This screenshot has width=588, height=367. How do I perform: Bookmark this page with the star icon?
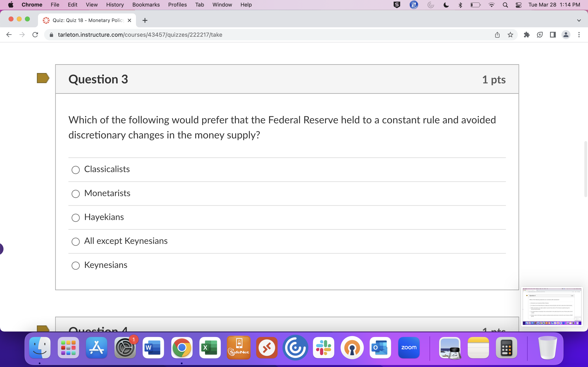[x=510, y=35]
